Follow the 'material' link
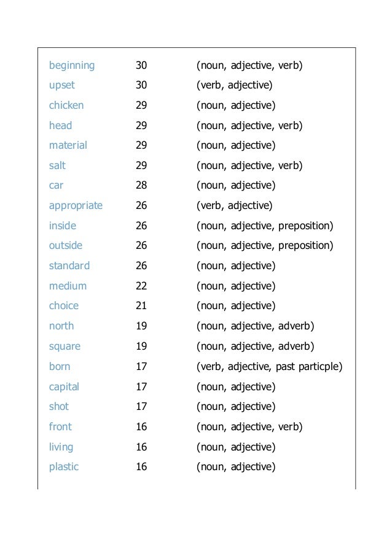Image resolution: width=392 pixels, height=555 pixels. (x=68, y=145)
